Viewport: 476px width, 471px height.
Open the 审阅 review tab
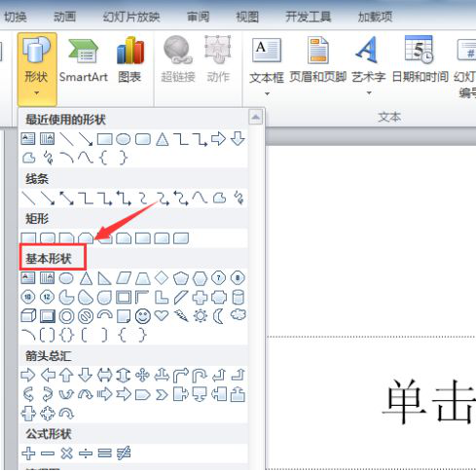199,17
